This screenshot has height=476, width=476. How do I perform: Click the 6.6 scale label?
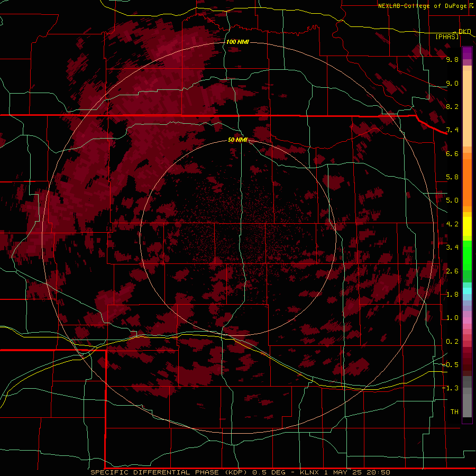(x=452, y=153)
